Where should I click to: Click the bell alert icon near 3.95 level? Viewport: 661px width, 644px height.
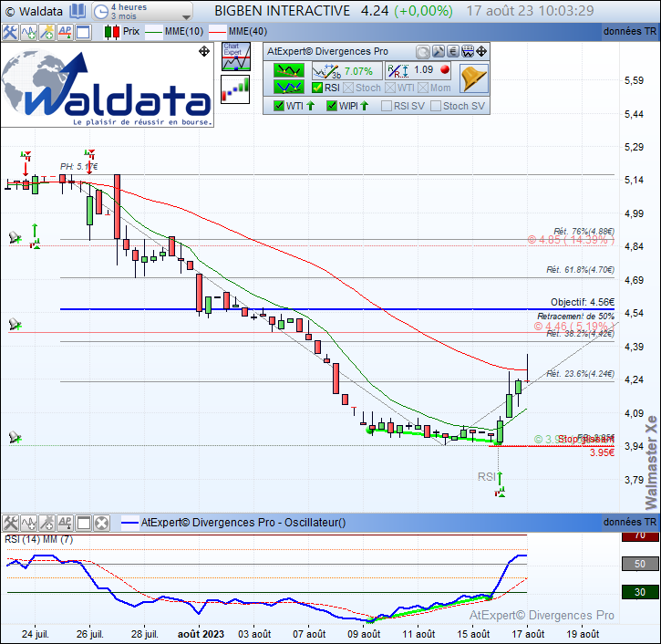pos(15,437)
